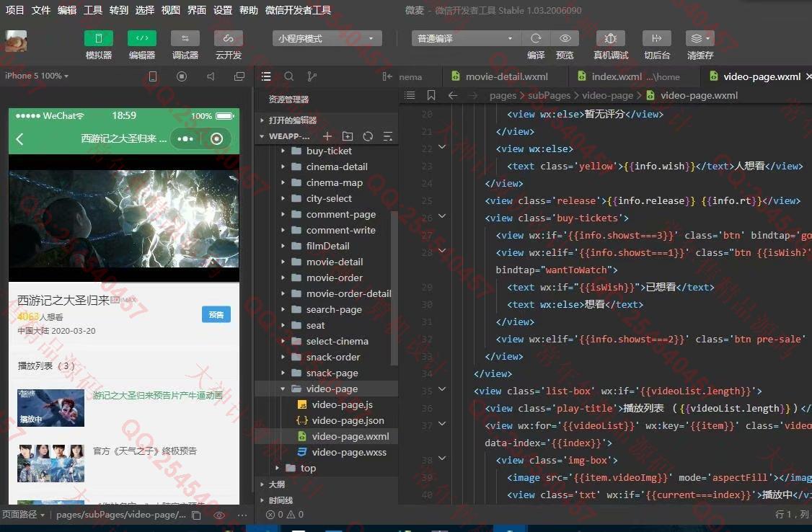812x532 pixels.
Task: Open the search icon in sidebar
Action: click(289, 76)
